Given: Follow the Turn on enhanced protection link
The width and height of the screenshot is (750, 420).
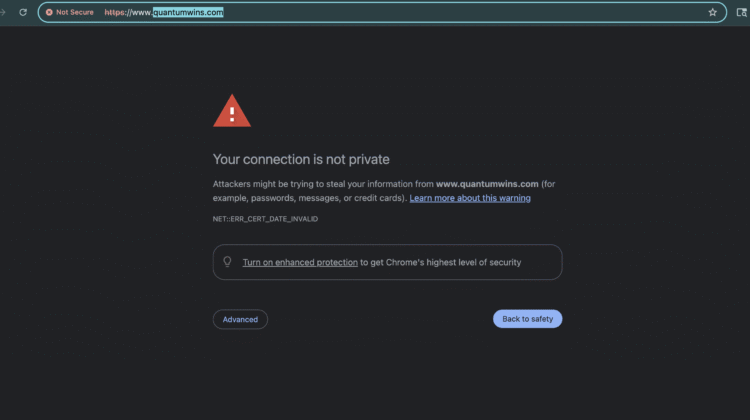Looking at the screenshot, I should (300, 262).
